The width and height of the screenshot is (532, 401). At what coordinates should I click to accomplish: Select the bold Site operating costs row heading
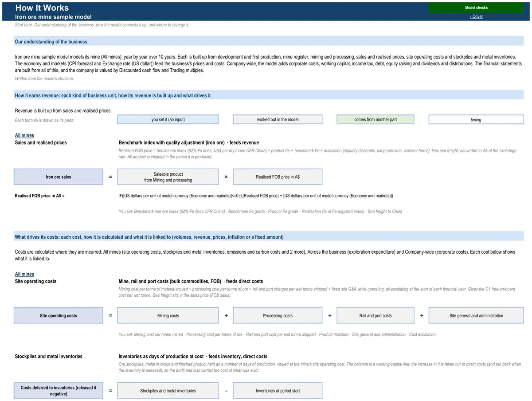pos(35,281)
